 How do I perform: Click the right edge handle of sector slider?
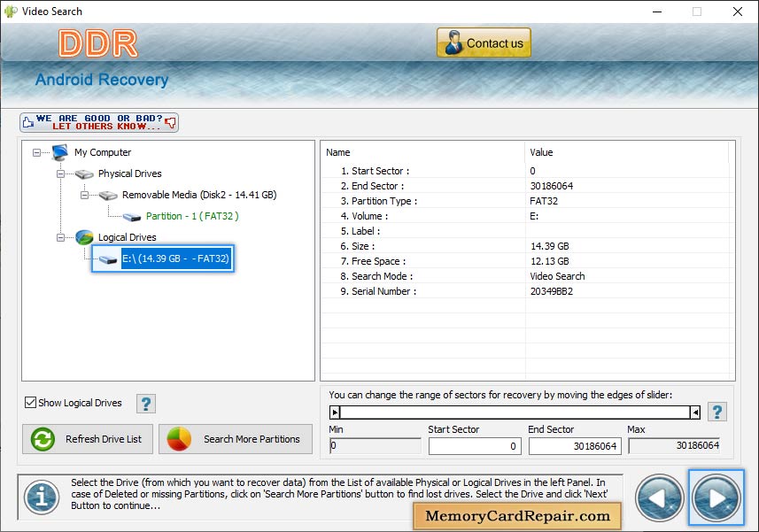point(695,412)
